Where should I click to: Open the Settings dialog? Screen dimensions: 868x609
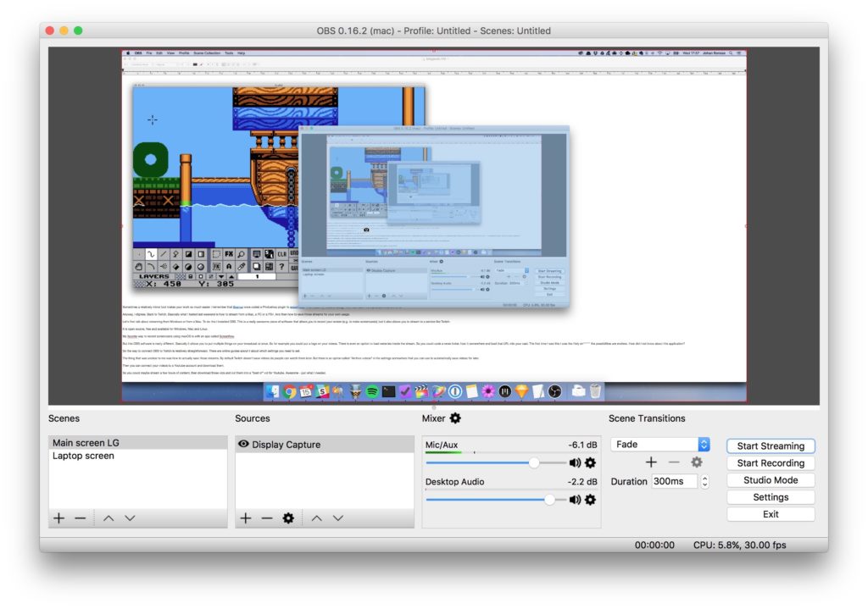(771, 497)
